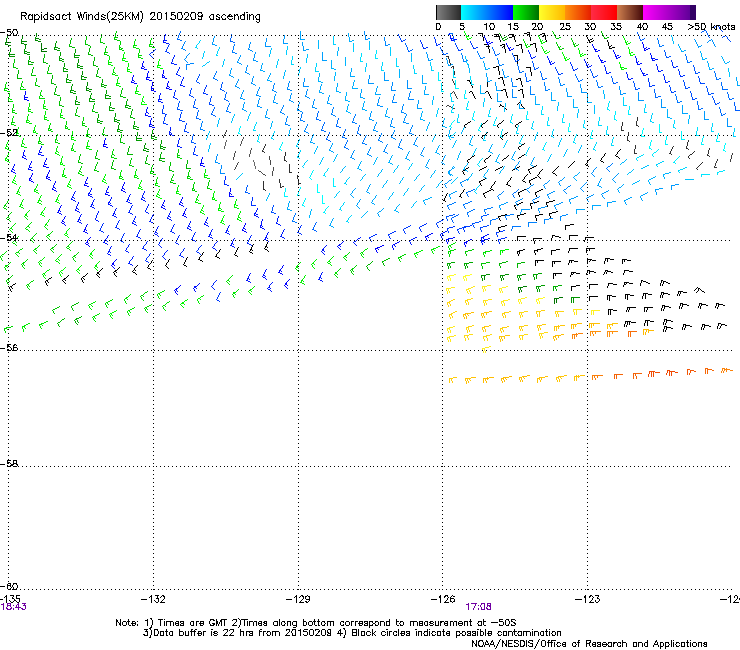Click the green 15-20 knots legend swatch
This screenshot has height=650, width=740.
click(x=526, y=12)
